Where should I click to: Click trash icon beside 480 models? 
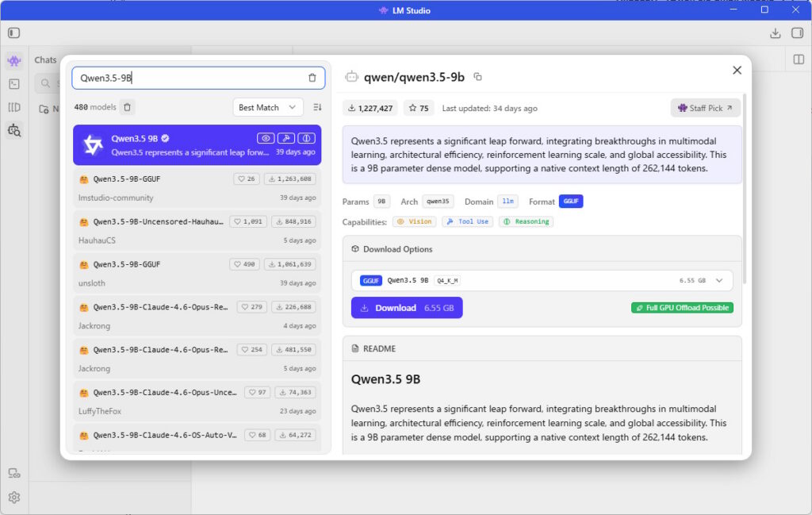click(x=128, y=107)
